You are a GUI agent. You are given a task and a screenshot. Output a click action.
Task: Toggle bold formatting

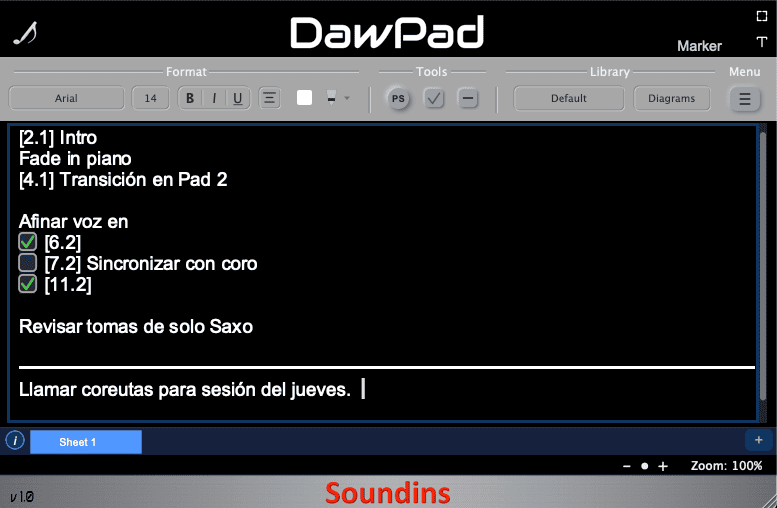tap(190, 98)
